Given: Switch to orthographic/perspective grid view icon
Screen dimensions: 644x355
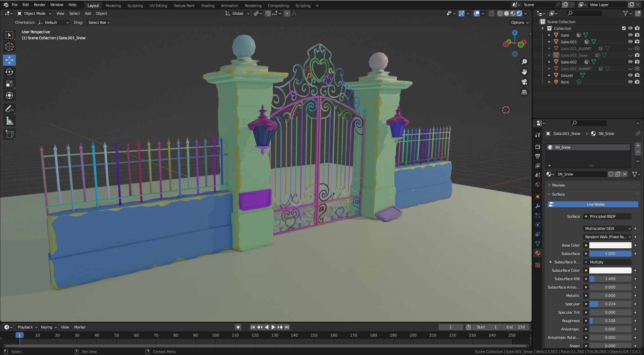Looking at the screenshot, I should pyautogui.click(x=524, y=92).
